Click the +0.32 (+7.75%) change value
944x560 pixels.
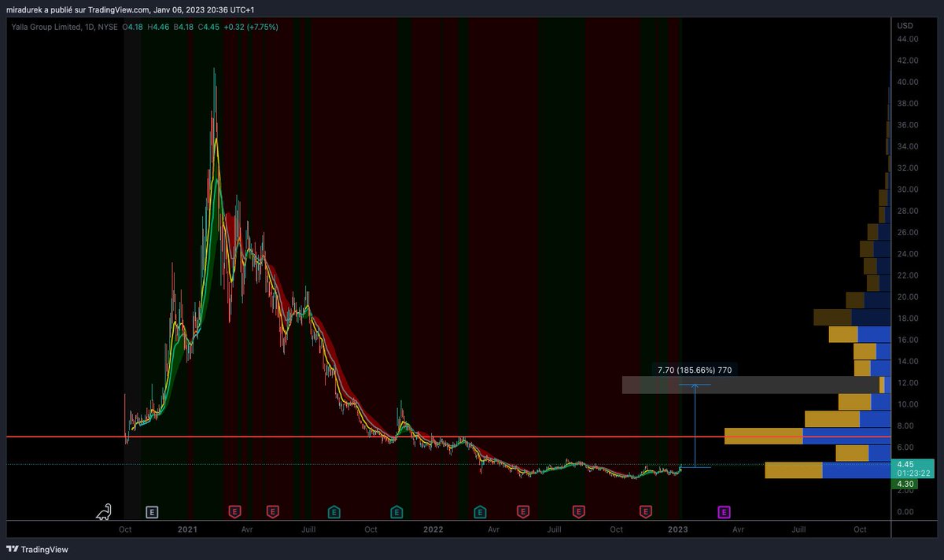coord(250,27)
